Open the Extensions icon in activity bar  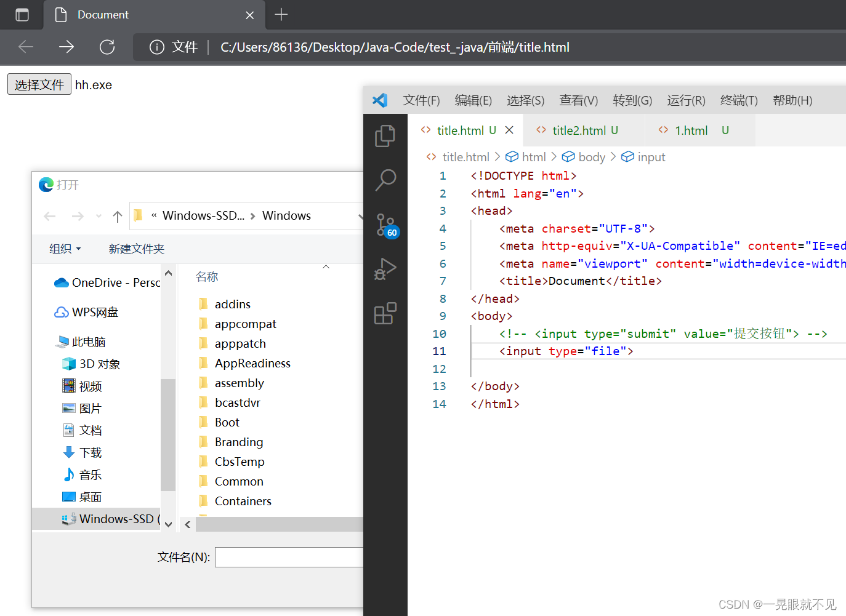[x=385, y=313]
